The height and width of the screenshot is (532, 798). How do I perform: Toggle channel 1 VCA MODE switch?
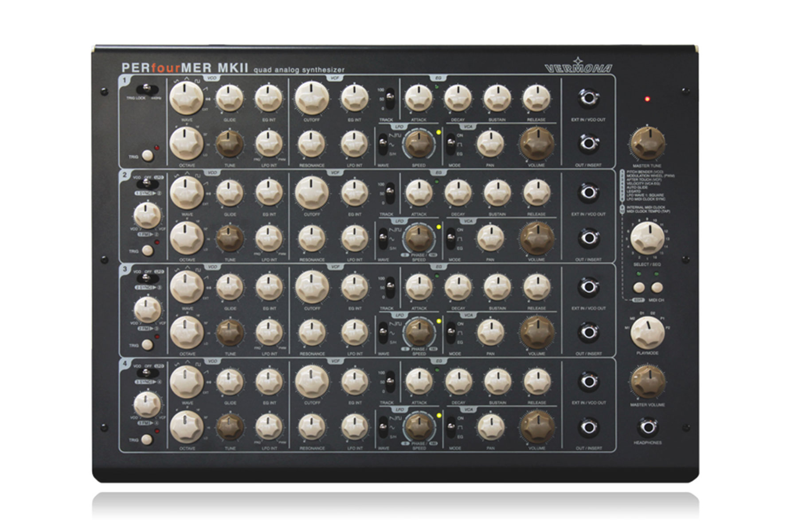coord(451,145)
